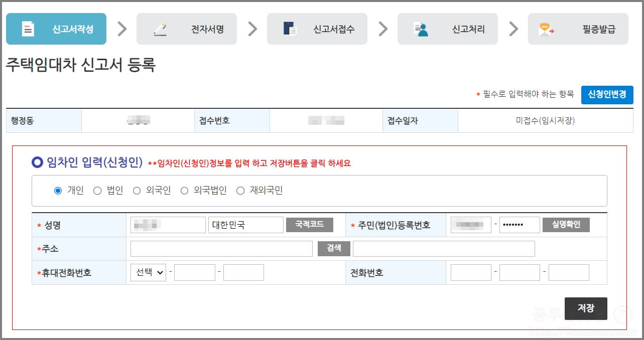Click the arrow between 신고서작성 and 전자서명
Screen dimensions: 644x340
[121, 29]
